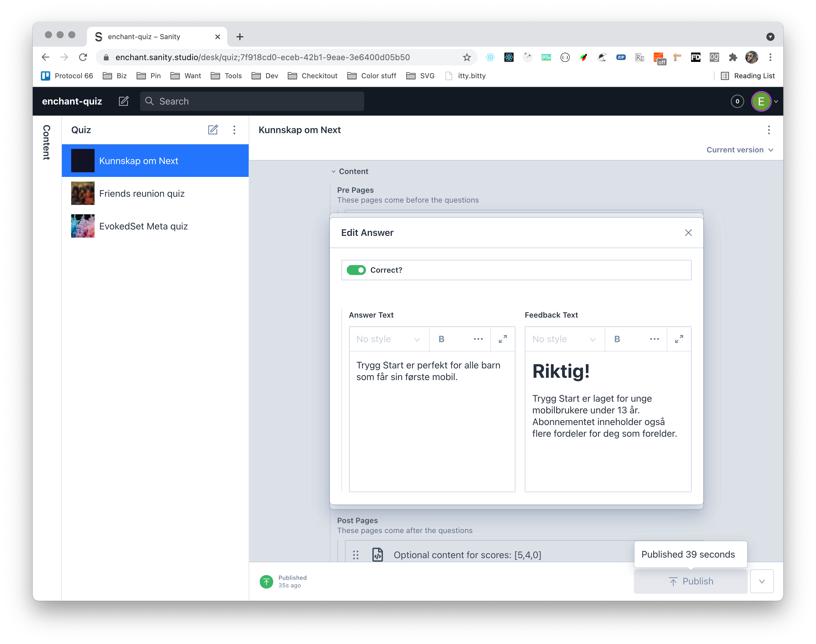The height and width of the screenshot is (644, 816).
Task: Toggle the Correct? switch off
Action: pyautogui.click(x=356, y=270)
